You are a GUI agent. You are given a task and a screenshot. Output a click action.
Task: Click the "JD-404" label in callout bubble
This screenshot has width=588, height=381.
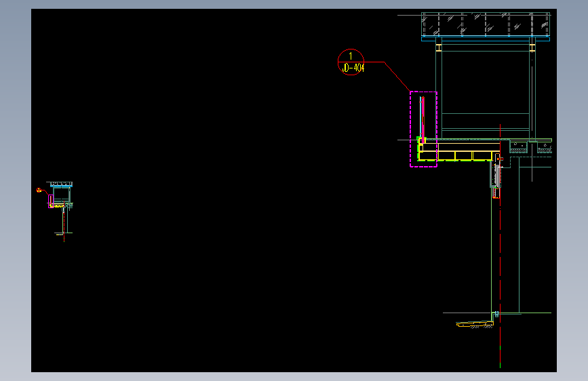click(353, 68)
